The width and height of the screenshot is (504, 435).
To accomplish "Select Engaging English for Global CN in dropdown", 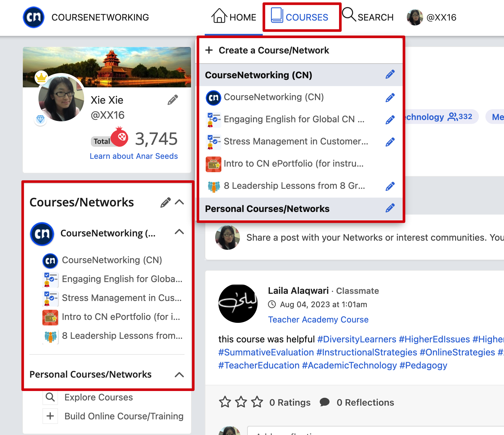I will [294, 119].
